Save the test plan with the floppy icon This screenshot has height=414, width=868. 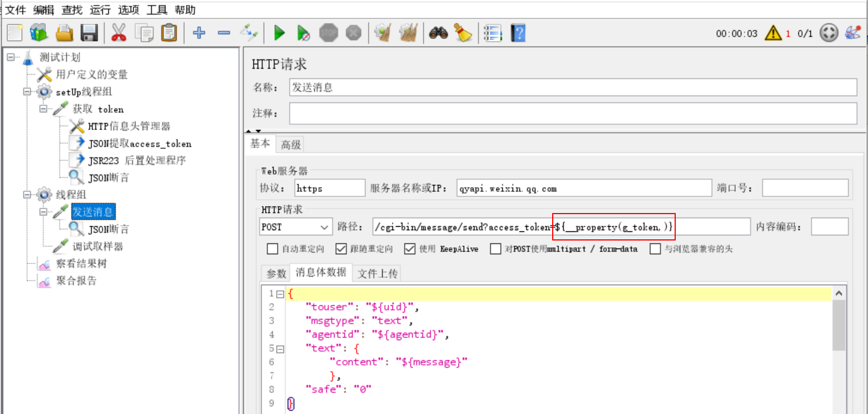(89, 32)
